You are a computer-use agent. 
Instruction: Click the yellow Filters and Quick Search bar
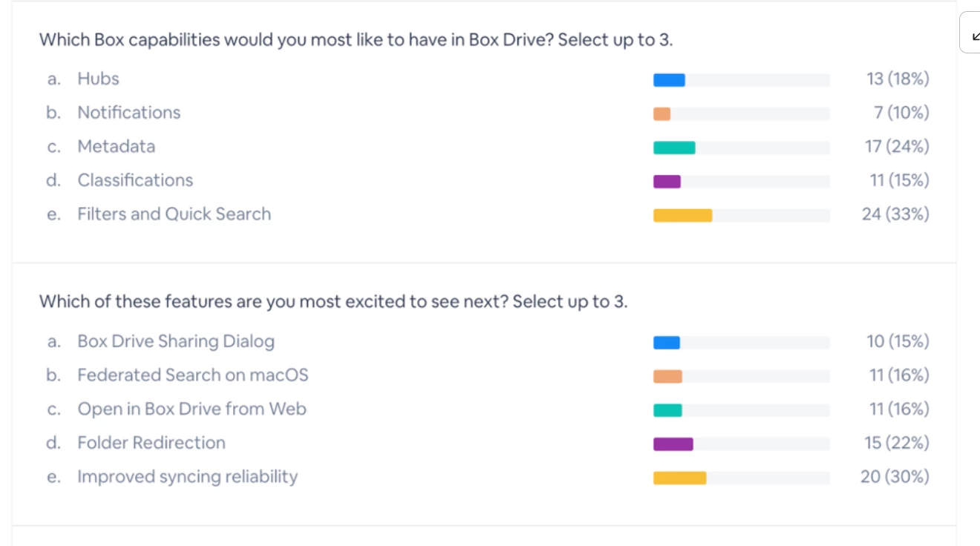click(682, 215)
